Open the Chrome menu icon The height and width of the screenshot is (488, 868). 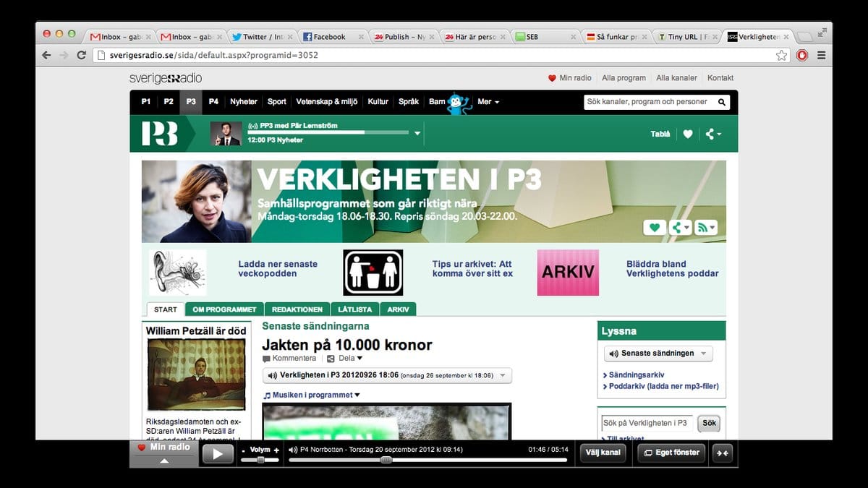[821, 55]
